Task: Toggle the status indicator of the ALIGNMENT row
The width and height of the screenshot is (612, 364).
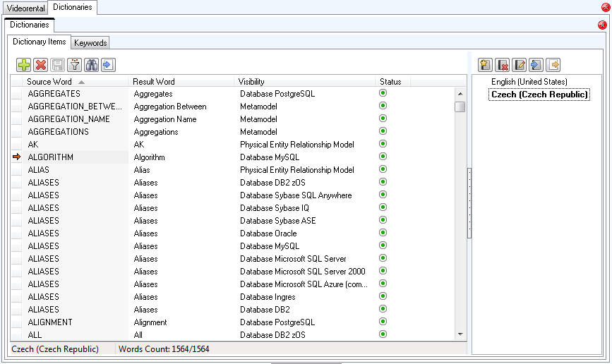Action: pos(383,322)
